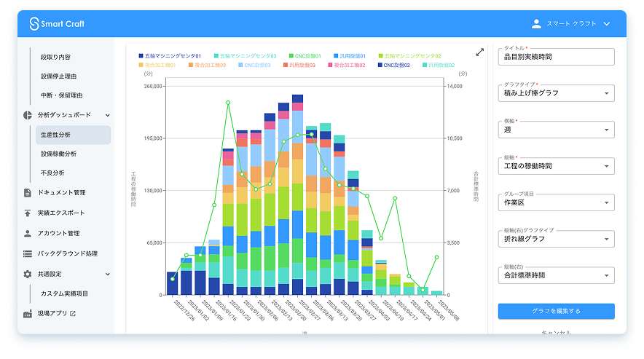Viewport: 644px width, 359px height.
Task: Select 設備稼働分析 in sidebar
Action: click(59, 154)
